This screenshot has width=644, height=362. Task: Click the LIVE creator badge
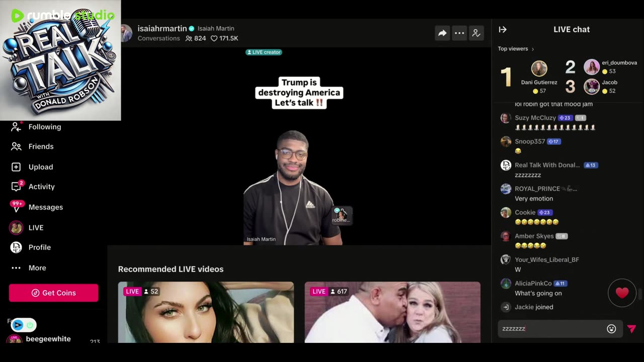(264, 52)
